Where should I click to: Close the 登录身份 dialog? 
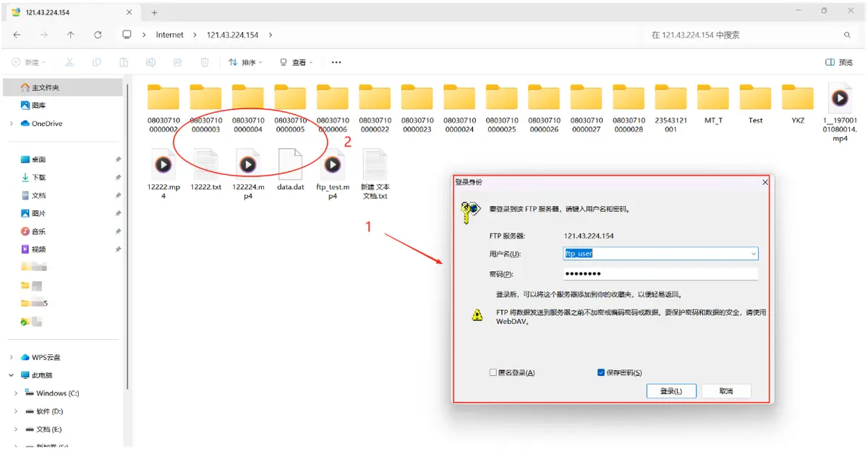coord(765,182)
